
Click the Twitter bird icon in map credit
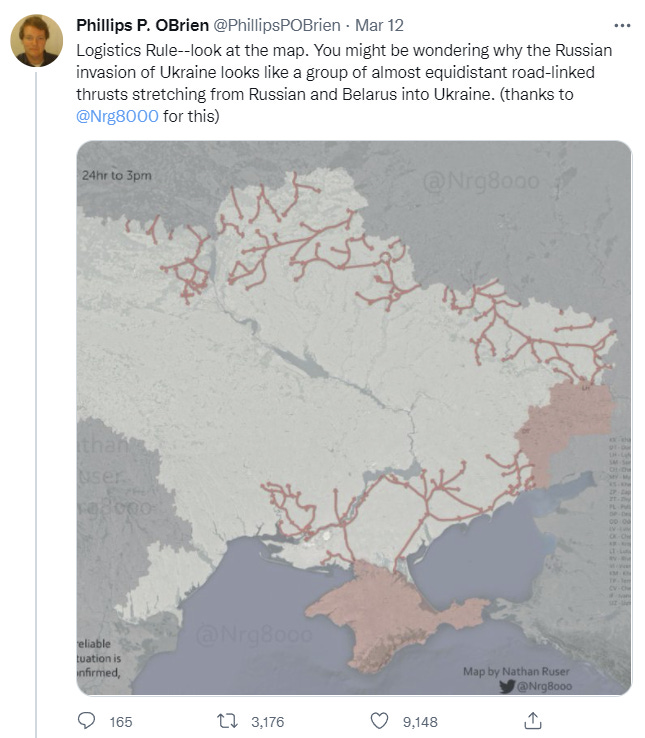point(504,685)
